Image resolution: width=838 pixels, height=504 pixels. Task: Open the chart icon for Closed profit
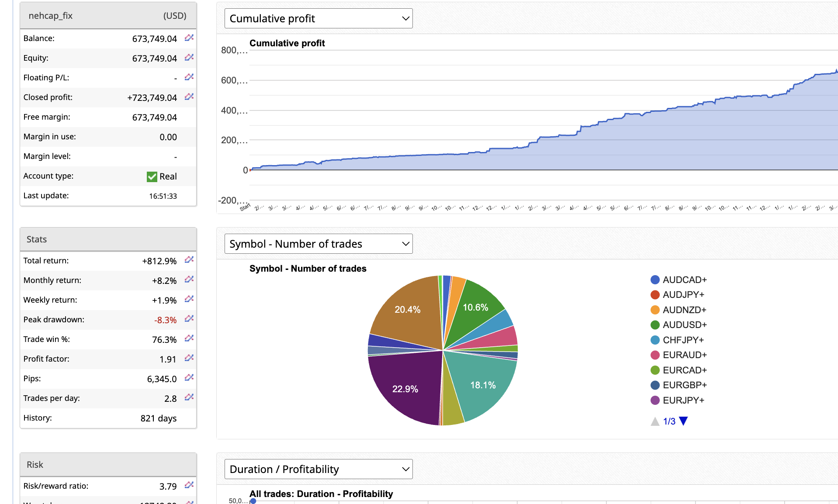[189, 97]
